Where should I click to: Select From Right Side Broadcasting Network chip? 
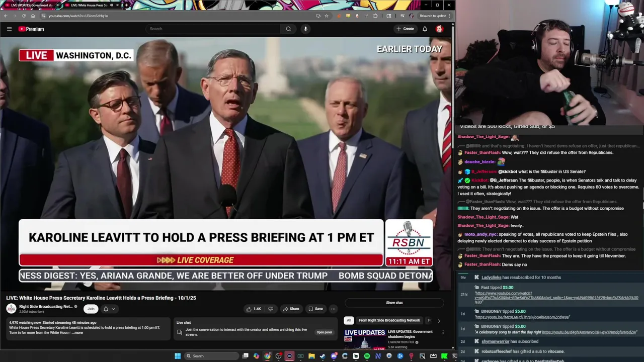389,320
